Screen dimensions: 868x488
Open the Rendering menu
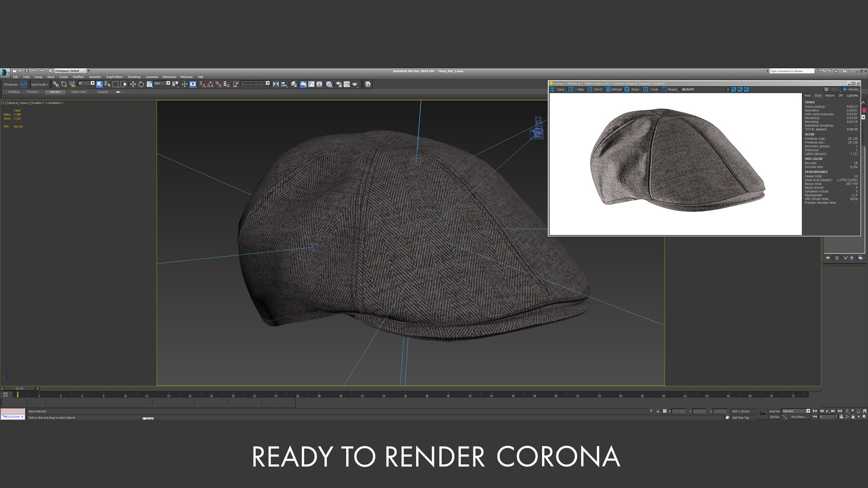[x=134, y=77]
